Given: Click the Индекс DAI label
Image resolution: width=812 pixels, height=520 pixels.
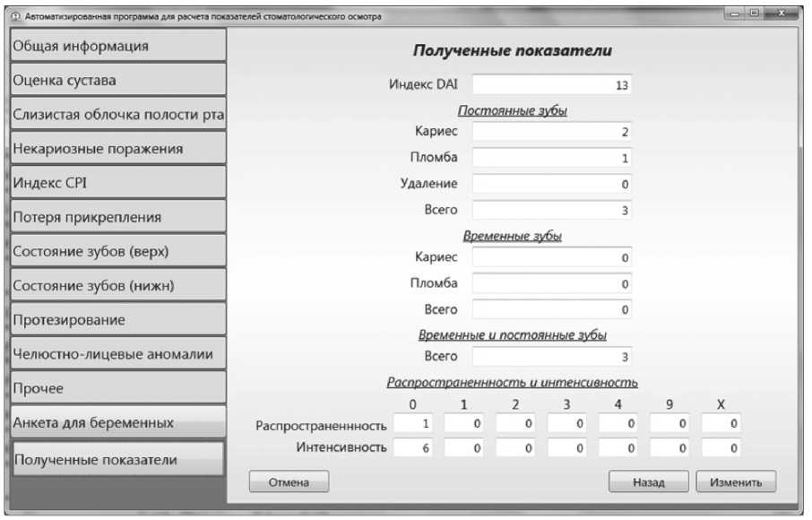Looking at the screenshot, I should pyautogui.click(x=424, y=84).
